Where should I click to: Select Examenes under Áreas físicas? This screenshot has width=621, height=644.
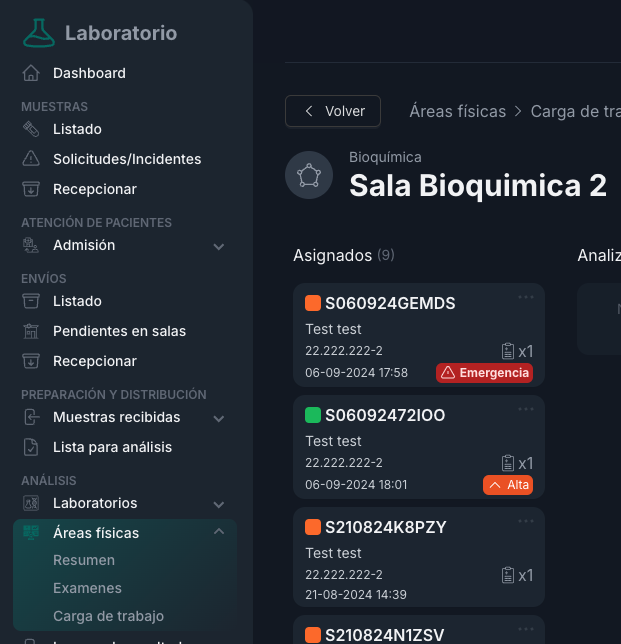point(87,588)
